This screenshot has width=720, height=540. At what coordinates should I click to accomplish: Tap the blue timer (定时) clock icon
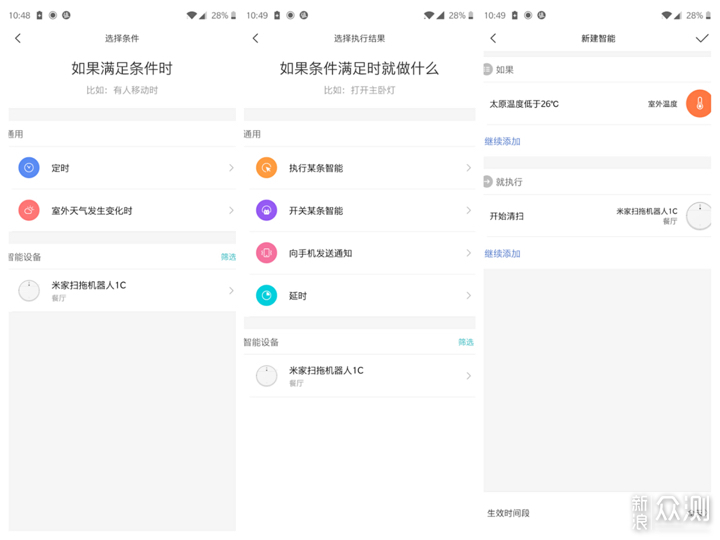29,168
